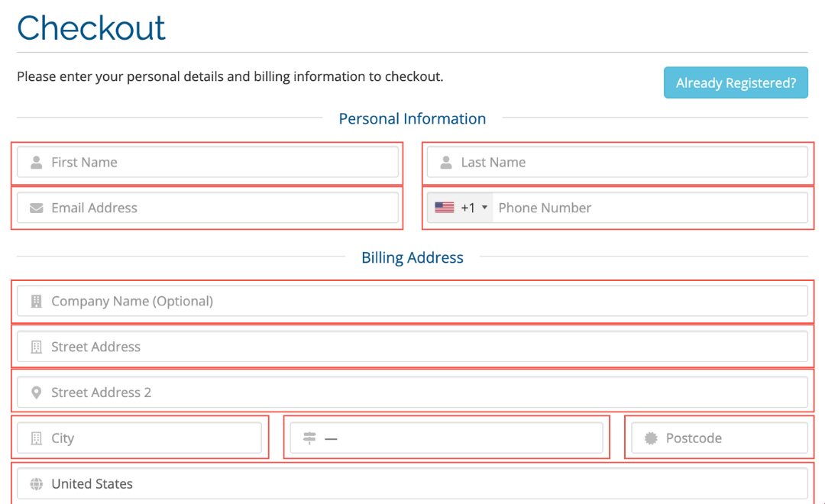Click the globe icon beside United States

pyautogui.click(x=37, y=484)
